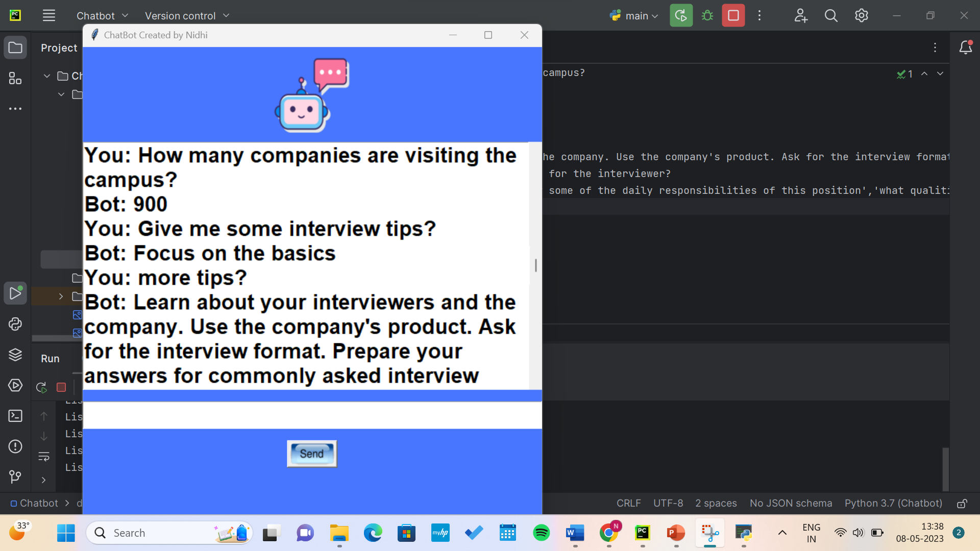Stop the running program red button
The width and height of the screenshot is (980, 551).
(x=733, y=15)
